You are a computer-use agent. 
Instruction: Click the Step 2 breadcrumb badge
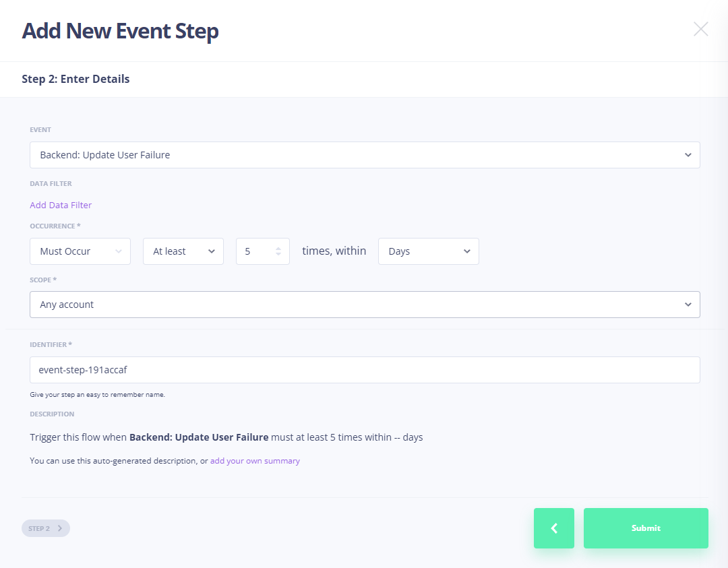click(x=45, y=528)
